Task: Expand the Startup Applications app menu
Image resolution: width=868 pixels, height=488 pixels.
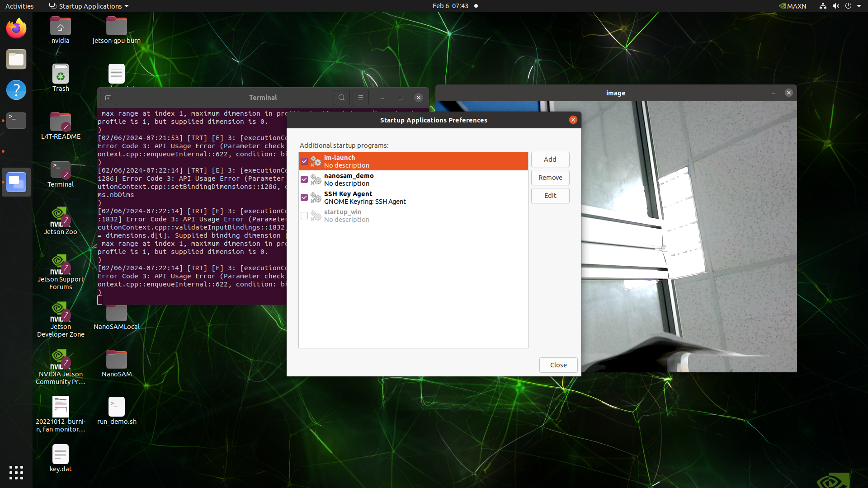Action: click(x=89, y=6)
